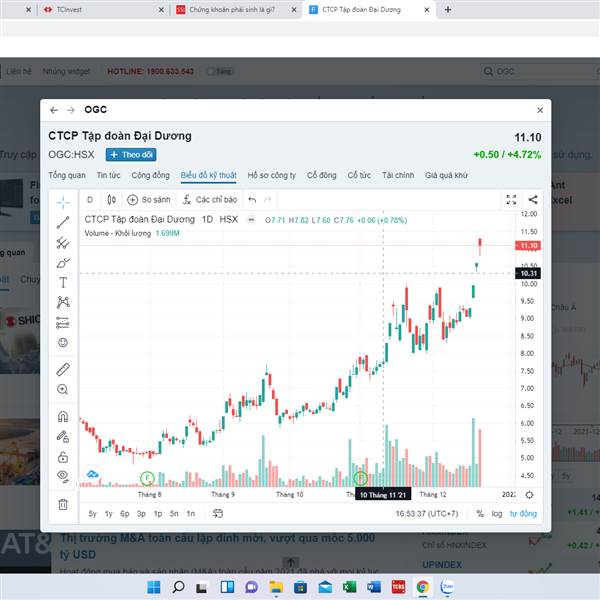Click the Theo dõi follow button
The height and width of the screenshot is (600, 600).
[x=131, y=155]
